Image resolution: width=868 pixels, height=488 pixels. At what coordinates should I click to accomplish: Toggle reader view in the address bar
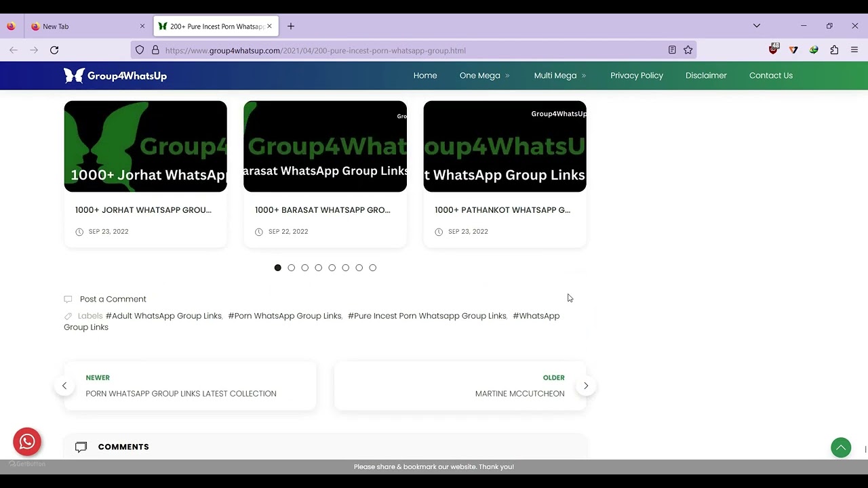pos(672,50)
